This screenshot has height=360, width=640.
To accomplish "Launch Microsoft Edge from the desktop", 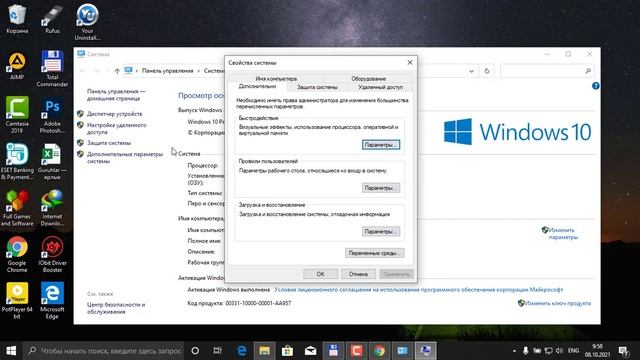I will (x=52, y=301).
